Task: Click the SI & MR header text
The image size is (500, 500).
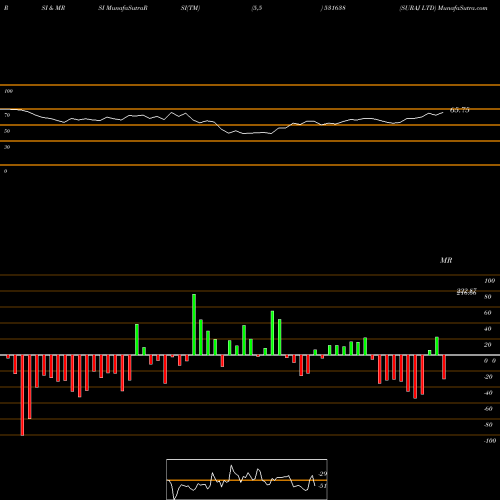Action: 53,8
